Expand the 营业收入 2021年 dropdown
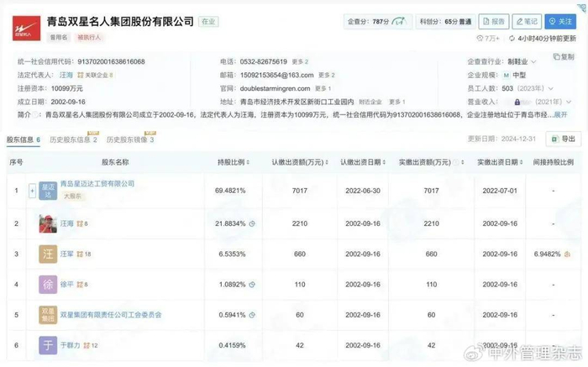The height and width of the screenshot is (367, 588). click(569, 102)
